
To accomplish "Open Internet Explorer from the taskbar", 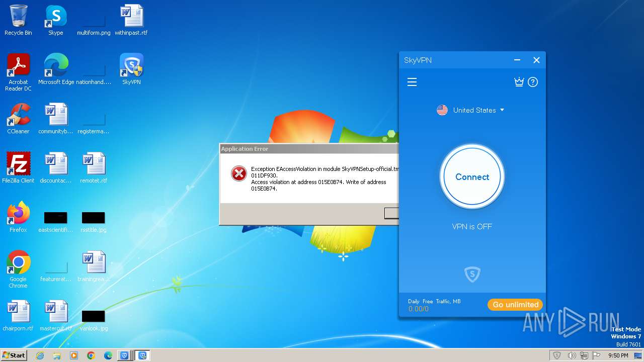I will [40, 355].
